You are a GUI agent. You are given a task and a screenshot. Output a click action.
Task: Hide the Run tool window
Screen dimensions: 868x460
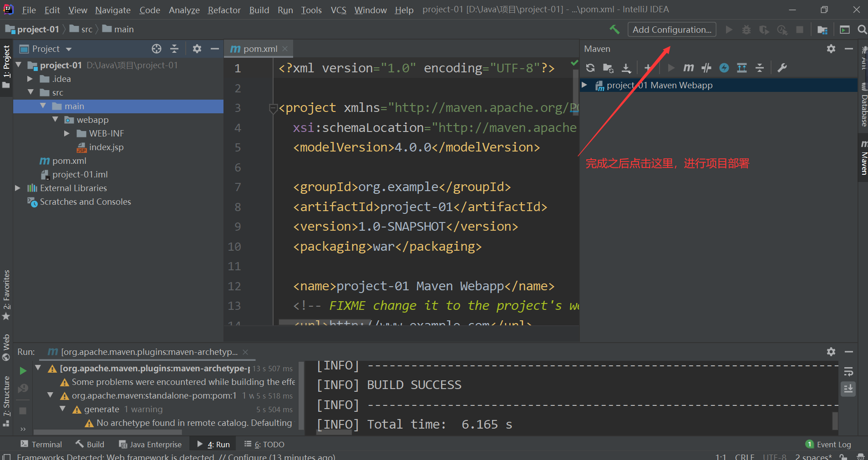click(849, 352)
